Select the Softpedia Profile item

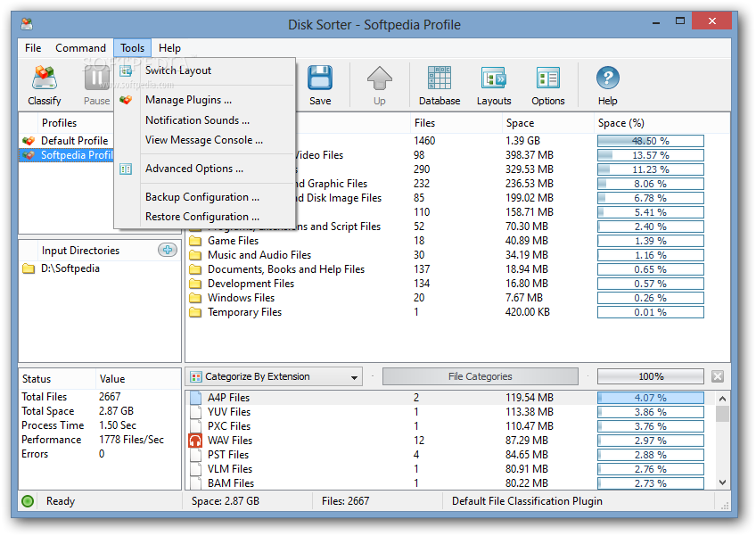pos(67,155)
